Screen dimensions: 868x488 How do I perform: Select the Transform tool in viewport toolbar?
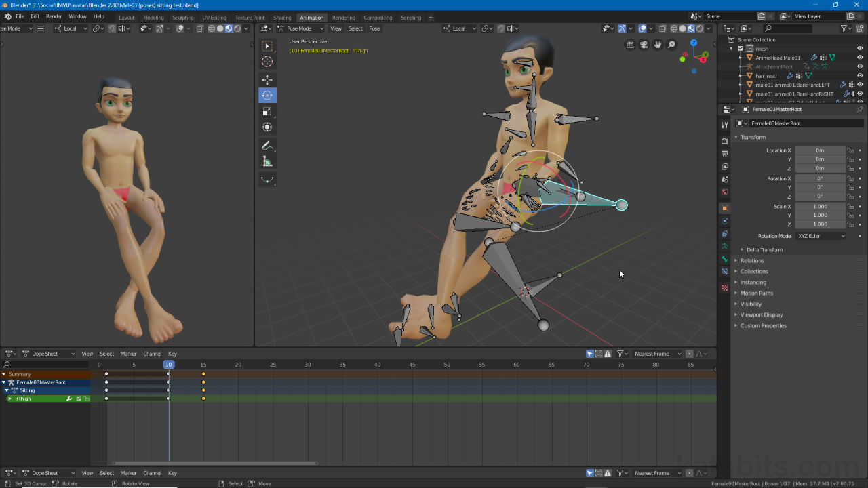[267, 127]
